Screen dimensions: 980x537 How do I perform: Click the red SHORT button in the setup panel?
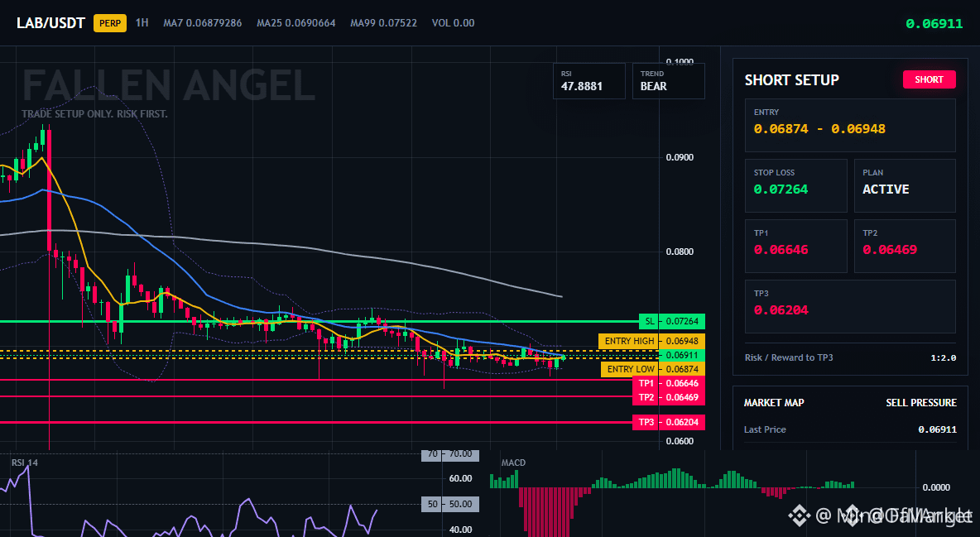[929, 79]
